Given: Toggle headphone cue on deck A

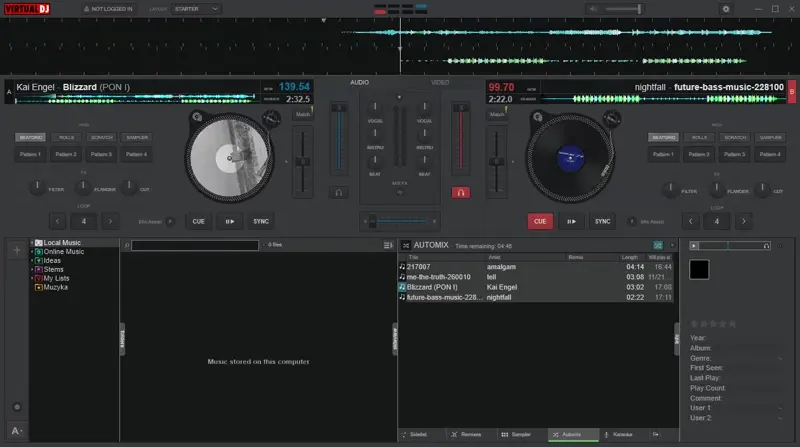Looking at the screenshot, I should click(x=338, y=192).
